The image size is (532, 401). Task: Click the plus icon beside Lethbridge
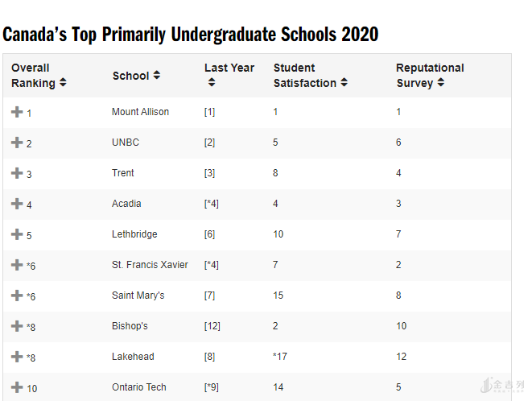[x=17, y=234]
